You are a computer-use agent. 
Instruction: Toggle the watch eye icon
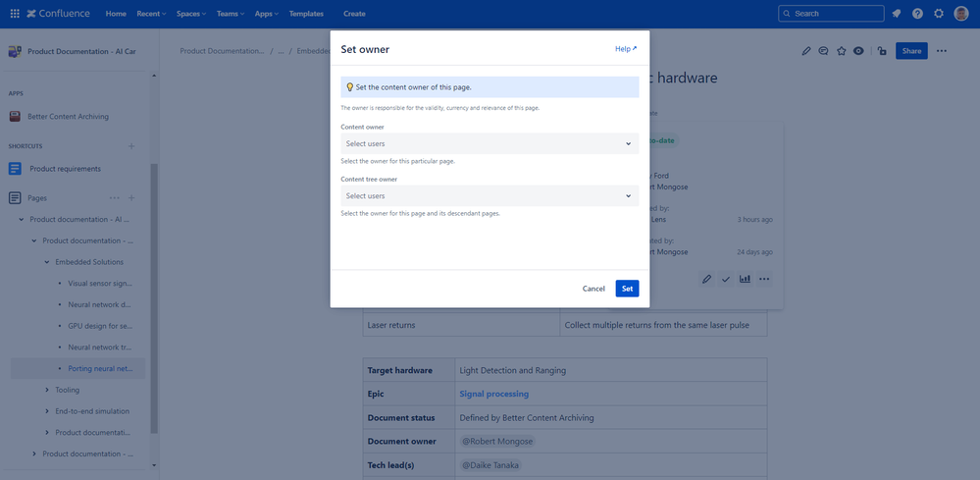click(x=858, y=51)
